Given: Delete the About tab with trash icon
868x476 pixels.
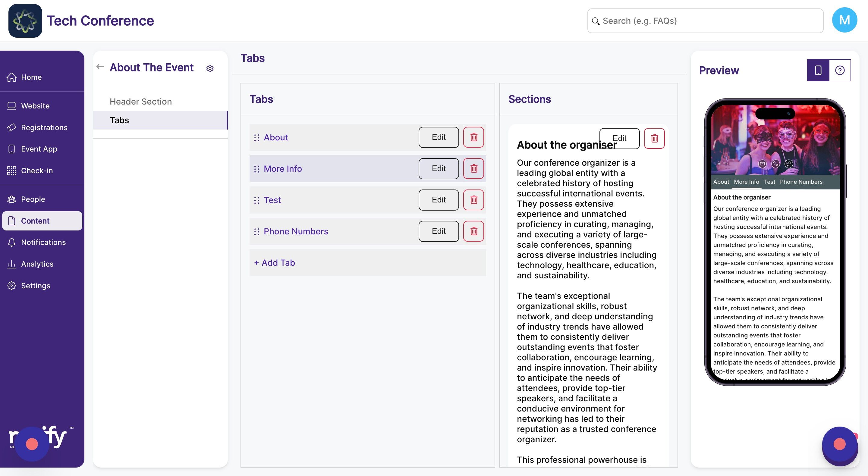Looking at the screenshot, I should pyautogui.click(x=473, y=137).
